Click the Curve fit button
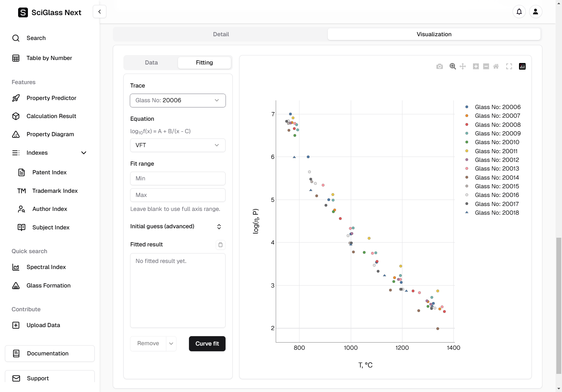This screenshot has height=392, width=562. 207,344
